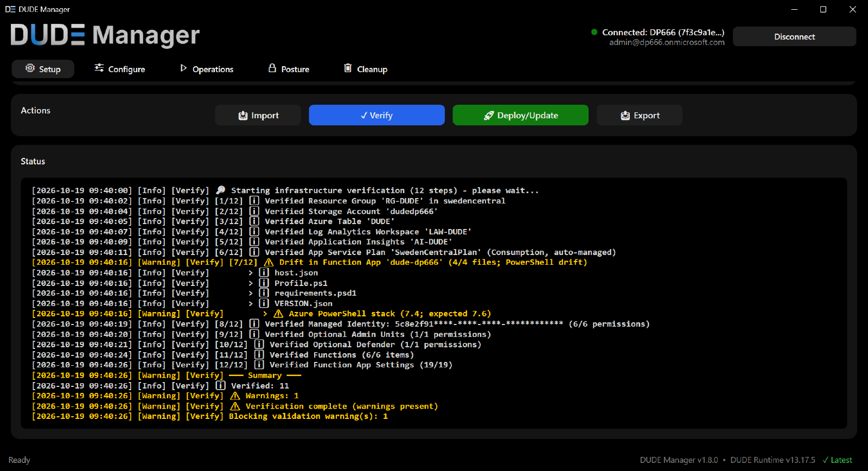The height and width of the screenshot is (471, 868).
Task: Start Deploy/Update
Action: pyautogui.click(x=520, y=115)
